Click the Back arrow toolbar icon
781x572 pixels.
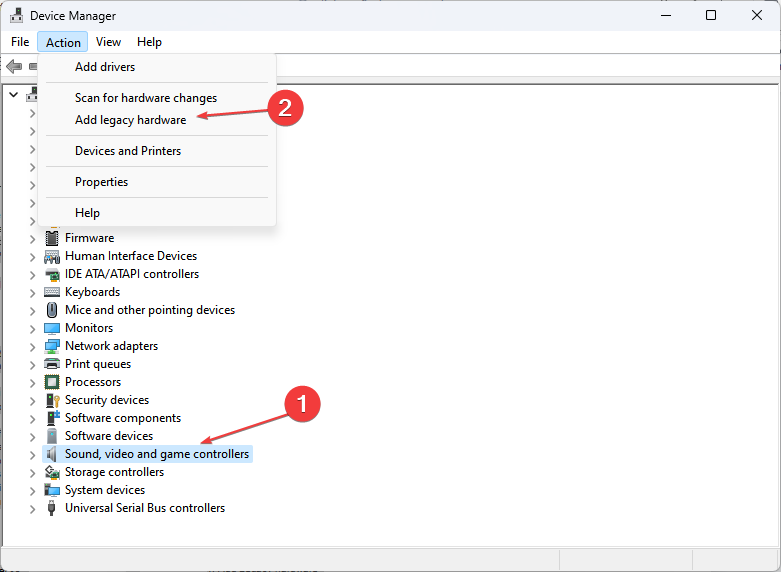(x=14, y=67)
